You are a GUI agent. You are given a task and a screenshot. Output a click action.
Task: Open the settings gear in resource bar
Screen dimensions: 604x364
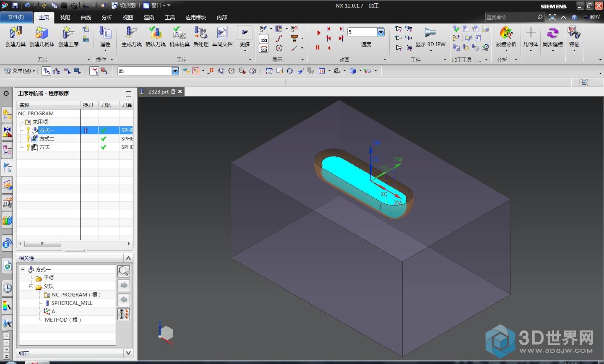click(6, 93)
